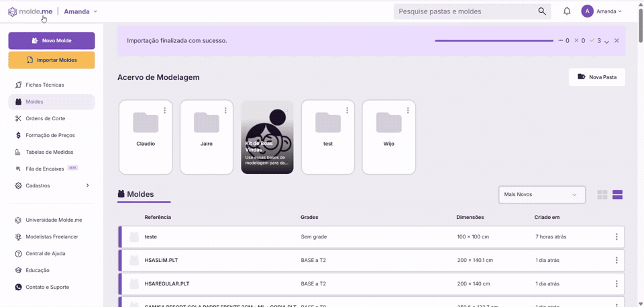This screenshot has width=644, height=307.
Task: Click the Universidade Molde.me icon
Action: click(x=18, y=220)
